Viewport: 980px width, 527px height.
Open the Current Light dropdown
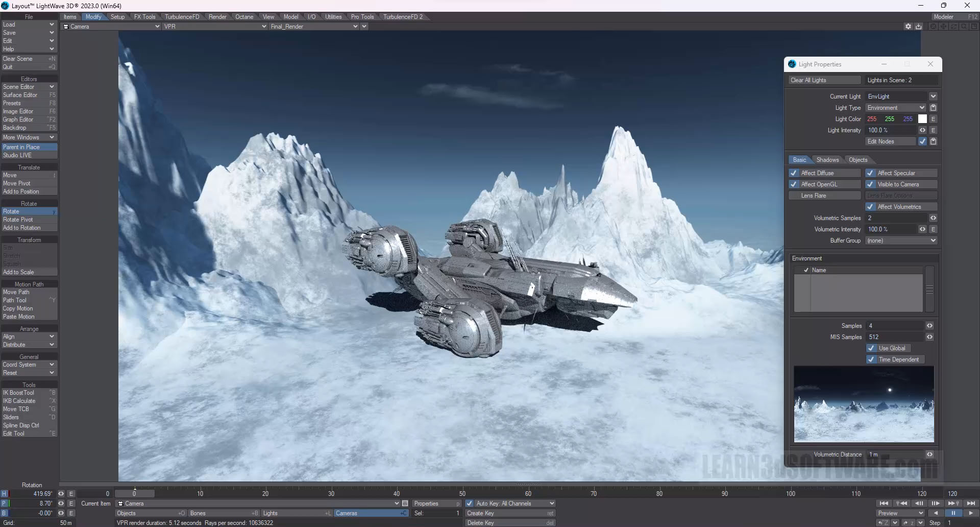pyautogui.click(x=933, y=96)
